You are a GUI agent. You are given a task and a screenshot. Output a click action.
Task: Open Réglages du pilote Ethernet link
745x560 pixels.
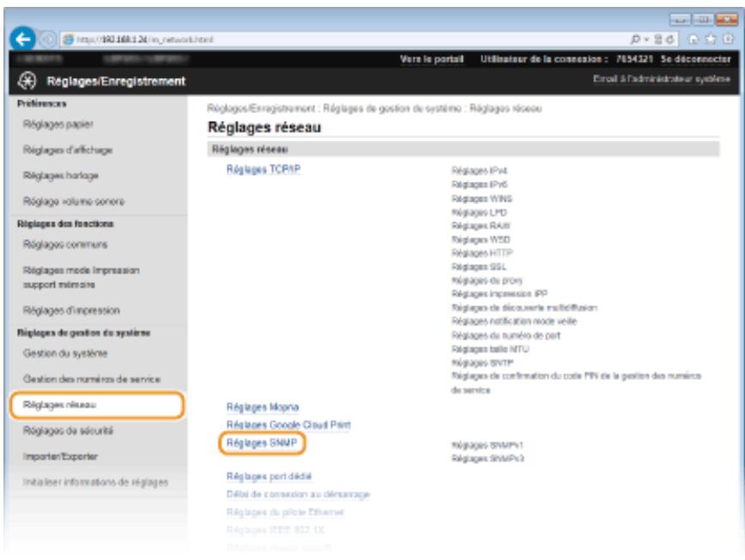[285, 512]
